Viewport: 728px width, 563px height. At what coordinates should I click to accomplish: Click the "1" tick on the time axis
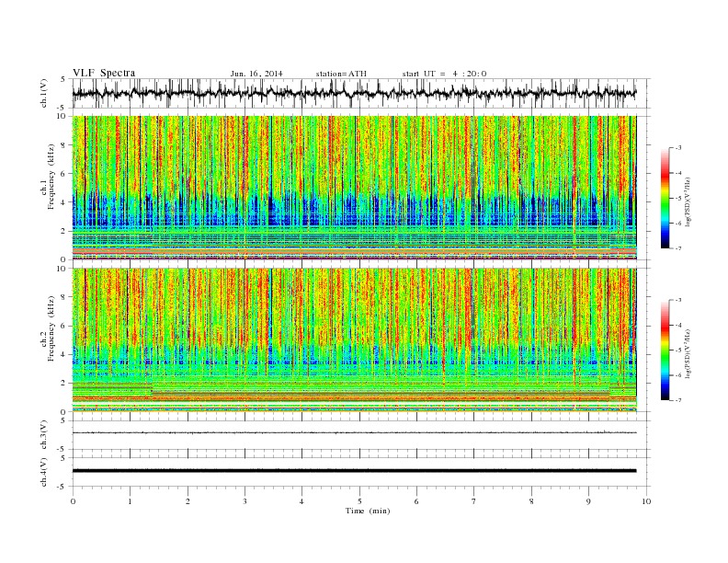click(130, 501)
